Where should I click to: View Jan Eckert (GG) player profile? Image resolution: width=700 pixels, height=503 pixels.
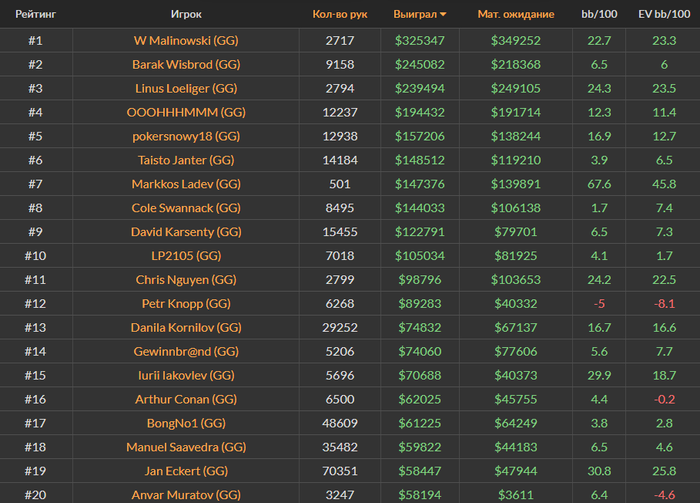pyautogui.click(x=187, y=471)
